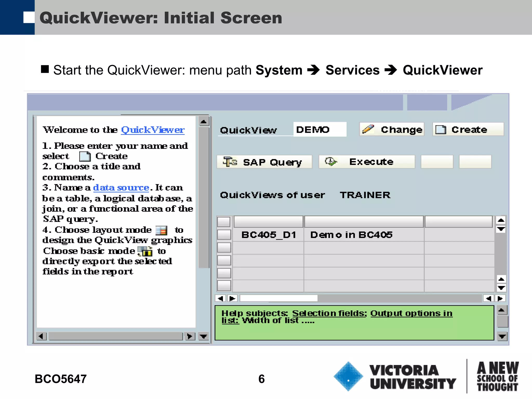Open the QuickViewer hyperlink in welcome text

click(x=153, y=130)
